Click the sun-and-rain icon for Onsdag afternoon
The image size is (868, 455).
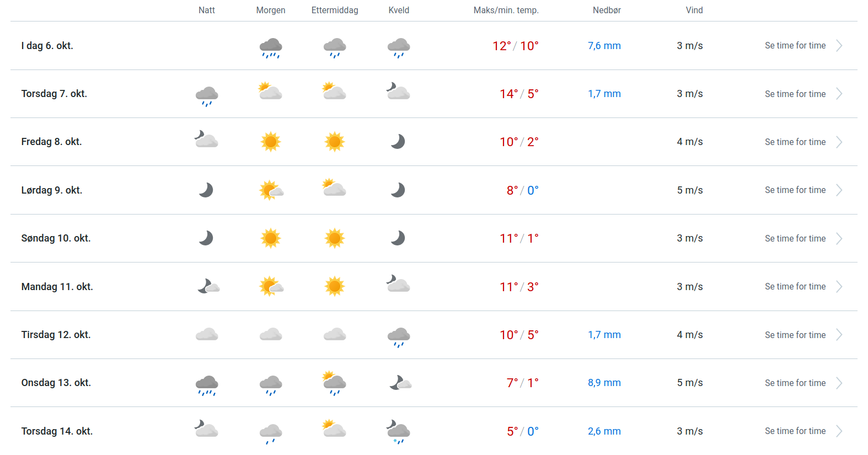click(335, 383)
